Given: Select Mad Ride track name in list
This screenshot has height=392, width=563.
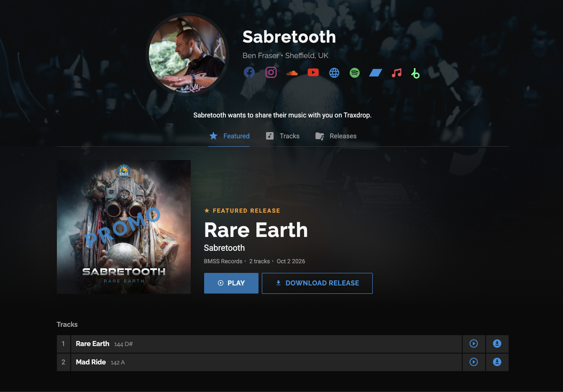Looking at the screenshot, I should click(x=91, y=362).
